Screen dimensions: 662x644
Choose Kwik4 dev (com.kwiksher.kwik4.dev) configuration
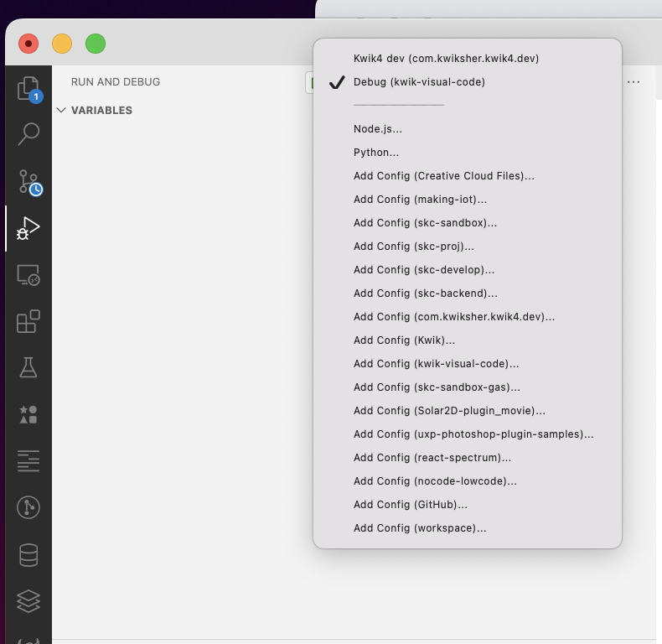(468, 59)
